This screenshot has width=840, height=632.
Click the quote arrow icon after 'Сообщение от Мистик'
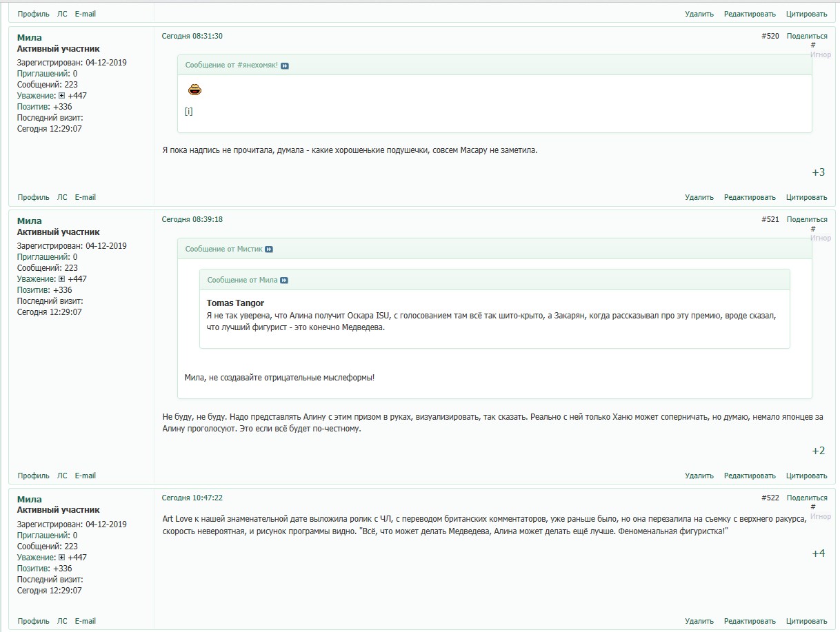point(269,249)
